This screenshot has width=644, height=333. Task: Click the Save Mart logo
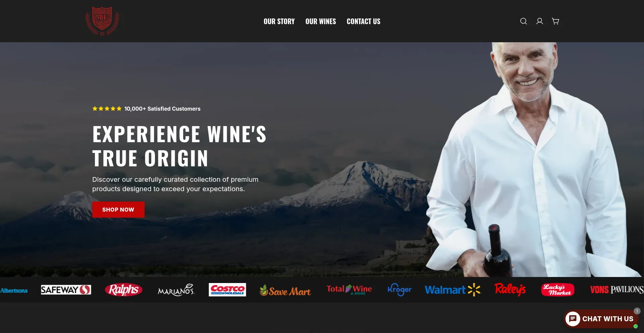point(285,290)
